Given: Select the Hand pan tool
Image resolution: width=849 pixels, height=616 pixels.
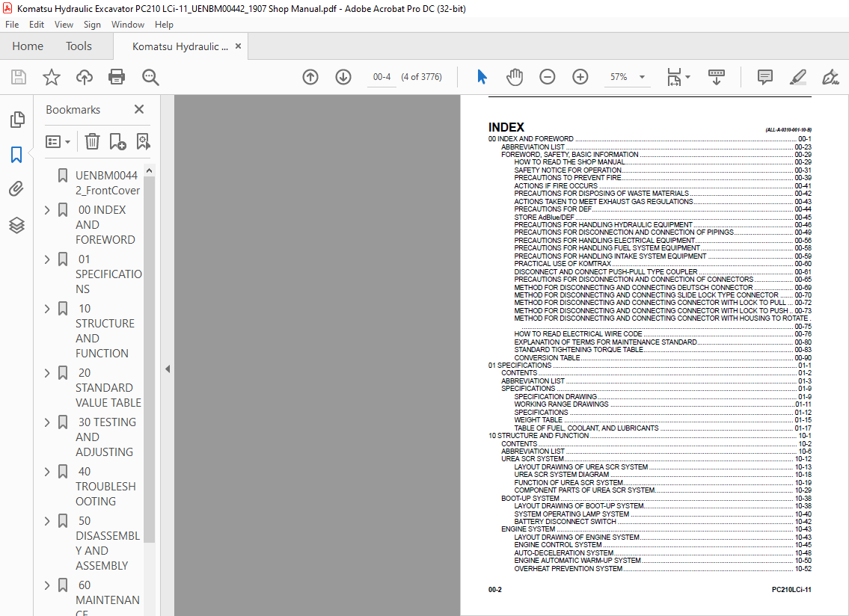Looking at the screenshot, I should pyautogui.click(x=515, y=77).
